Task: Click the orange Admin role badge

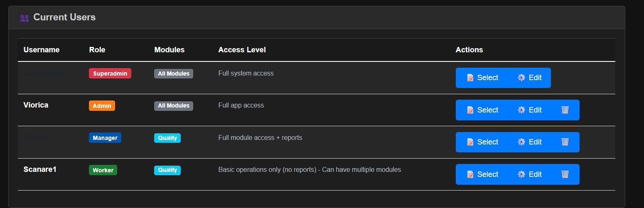Action: click(102, 106)
